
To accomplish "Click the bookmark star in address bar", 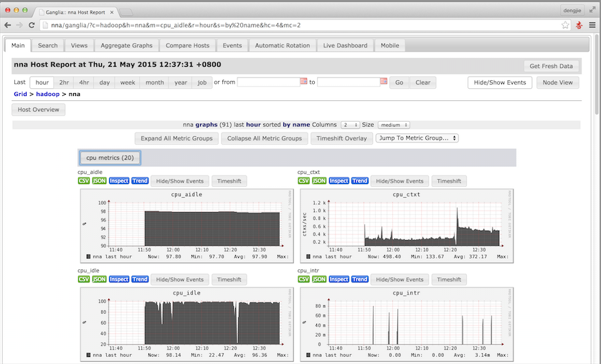I will (x=565, y=25).
